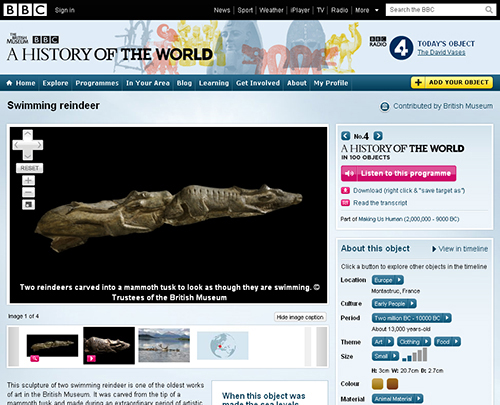The image size is (500, 405).
Task: Click the British Museum contributor icon
Action: tap(385, 106)
